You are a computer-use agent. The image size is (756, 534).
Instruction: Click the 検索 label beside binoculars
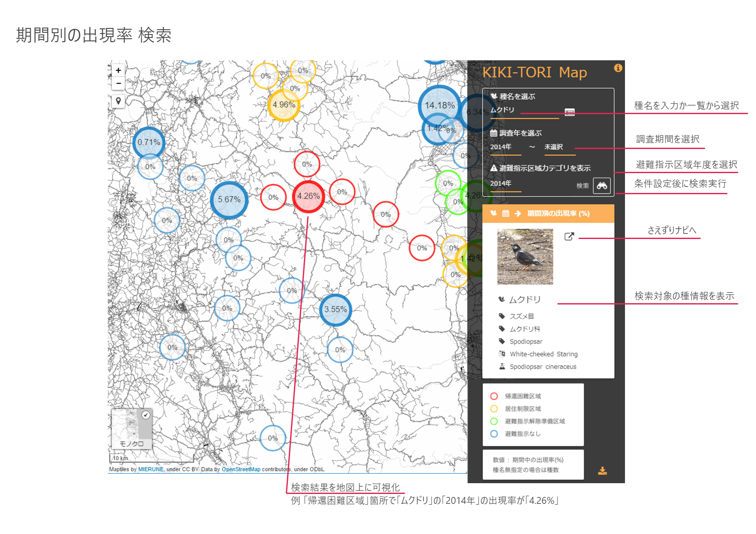(582, 186)
